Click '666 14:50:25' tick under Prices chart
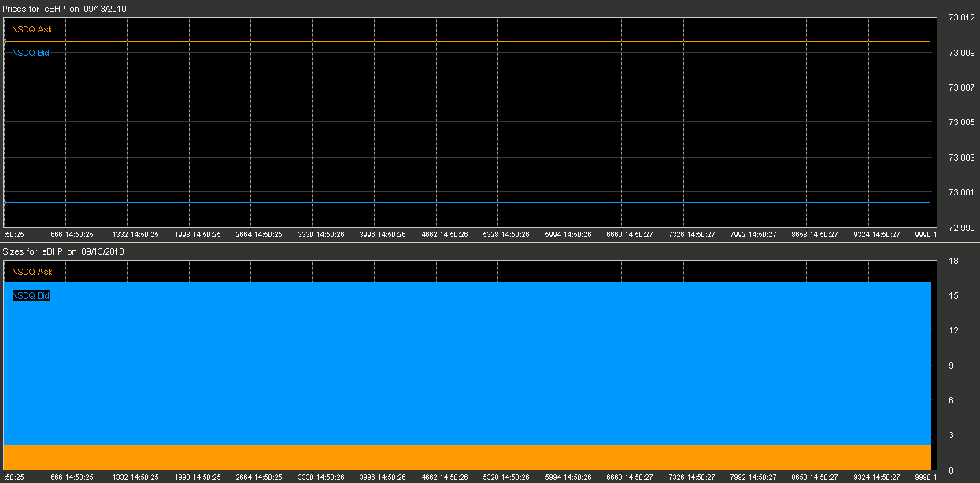This screenshot has height=483, width=980. [x=72, y=234]
